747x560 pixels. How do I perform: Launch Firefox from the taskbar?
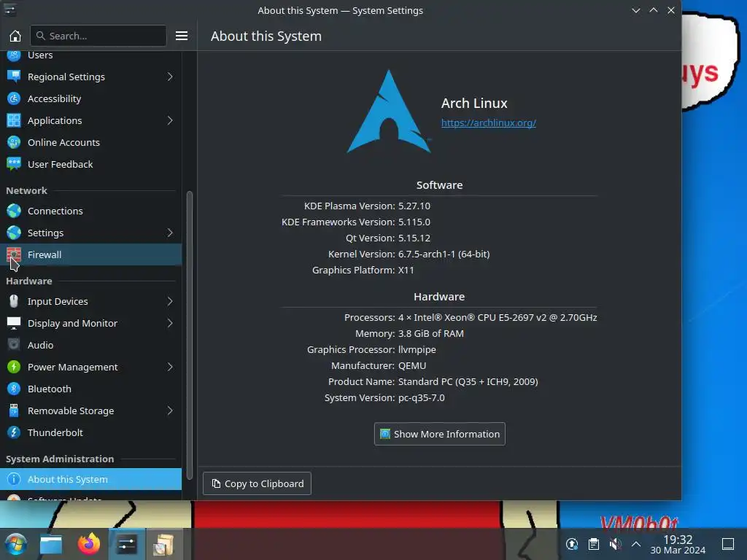(89, 544)
